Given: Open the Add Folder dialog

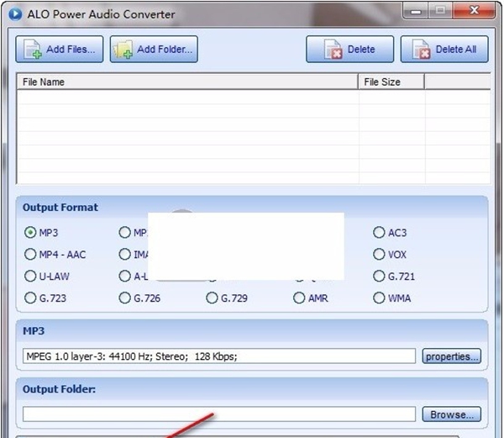Looking at the screenshot, I should 154,50.
